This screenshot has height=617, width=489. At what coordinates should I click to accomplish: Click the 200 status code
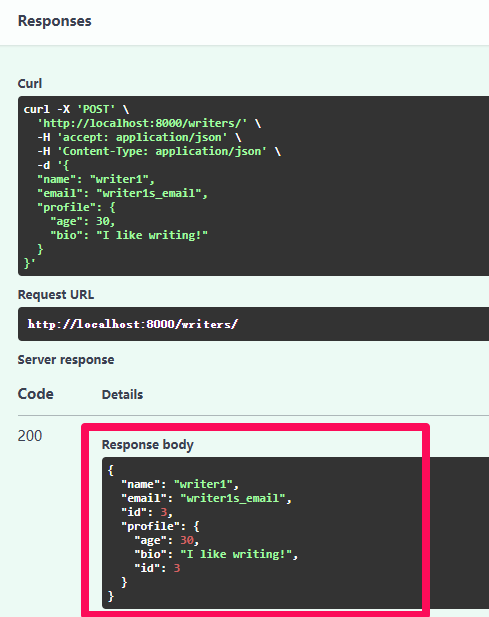click(x=30, y=436)
